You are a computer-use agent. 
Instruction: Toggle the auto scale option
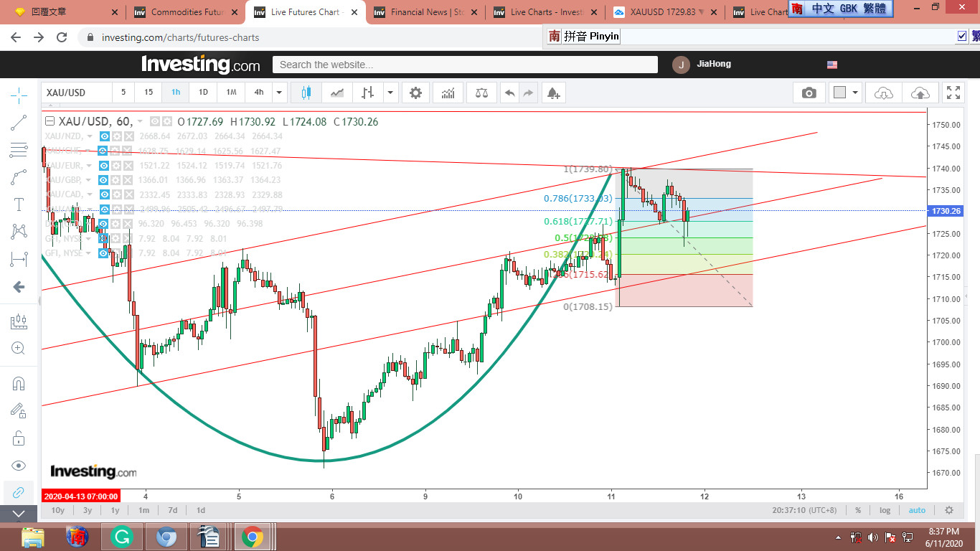917,510
